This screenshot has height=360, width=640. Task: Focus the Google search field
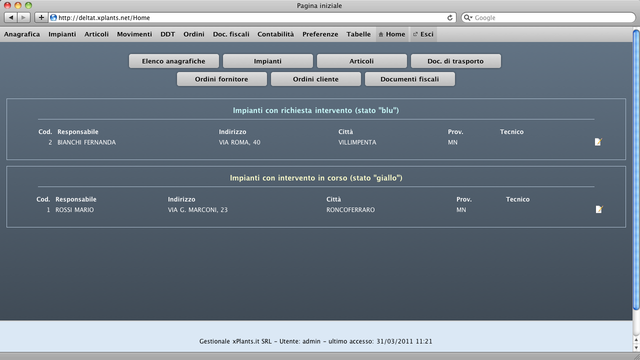click(548, 18)
